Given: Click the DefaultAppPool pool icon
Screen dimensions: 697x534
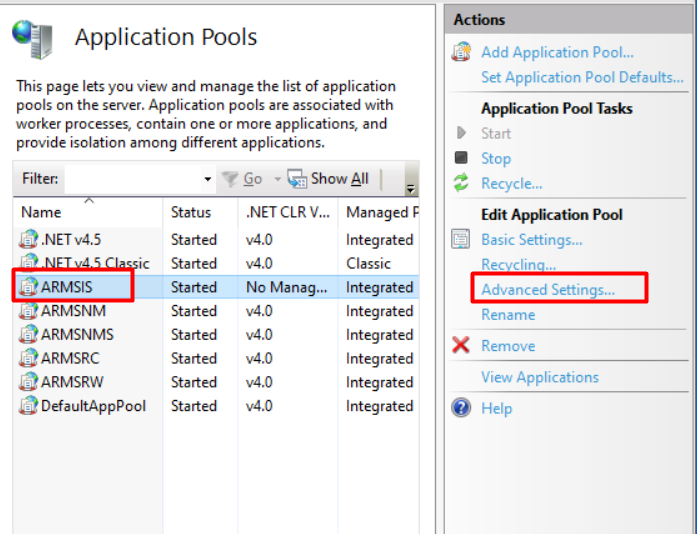Looking at the screenshot, I should (x=28, y=406).
